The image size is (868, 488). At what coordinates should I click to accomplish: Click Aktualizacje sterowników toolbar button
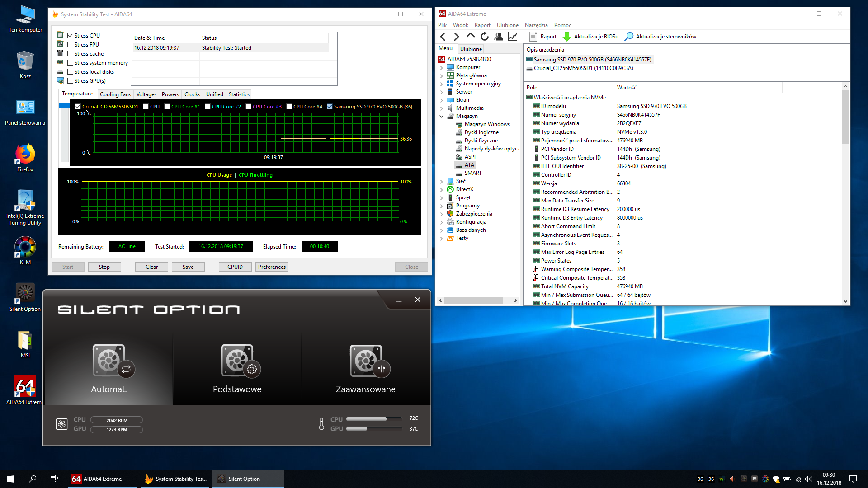[x=660, y=37]
